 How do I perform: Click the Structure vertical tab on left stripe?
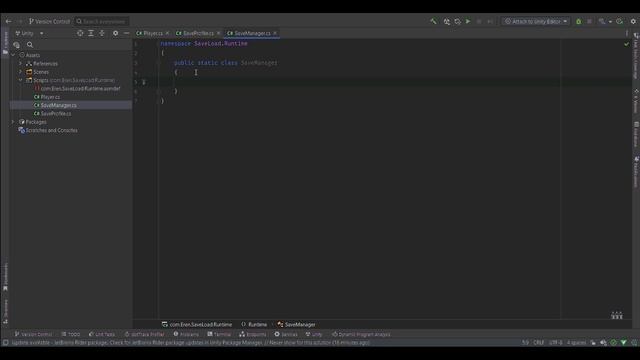coord(5,312)
